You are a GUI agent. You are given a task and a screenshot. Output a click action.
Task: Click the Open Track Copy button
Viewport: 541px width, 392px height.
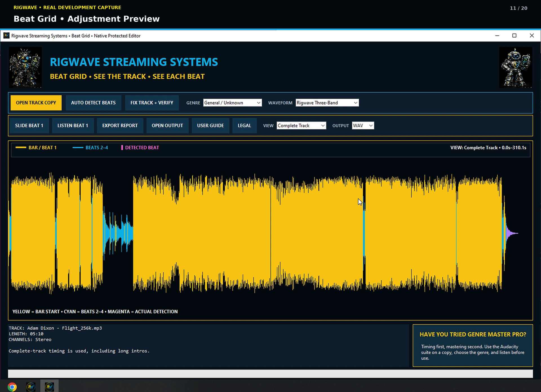tap(36, 103)
